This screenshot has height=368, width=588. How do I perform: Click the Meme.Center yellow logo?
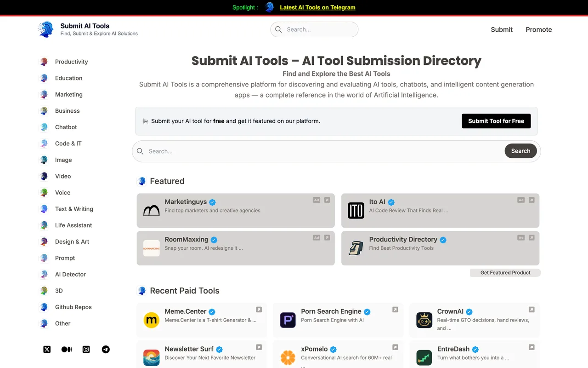pos(152,320)
